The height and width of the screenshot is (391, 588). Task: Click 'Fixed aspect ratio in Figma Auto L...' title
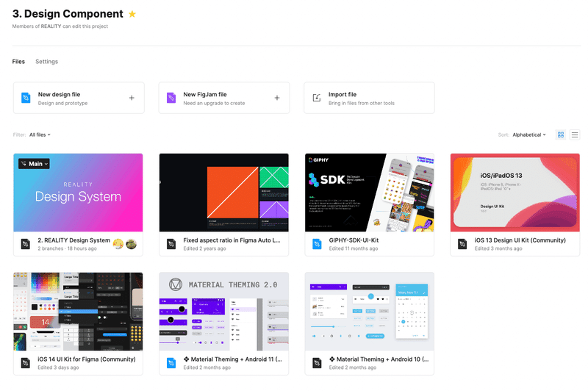(232, 240)
